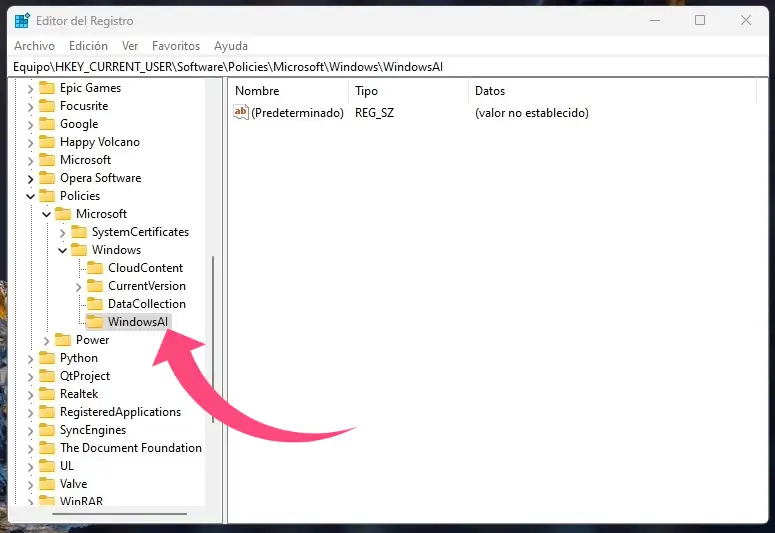The image size is (775, 533).
Task: Select the UL folder icon
Action: (47, 466)
